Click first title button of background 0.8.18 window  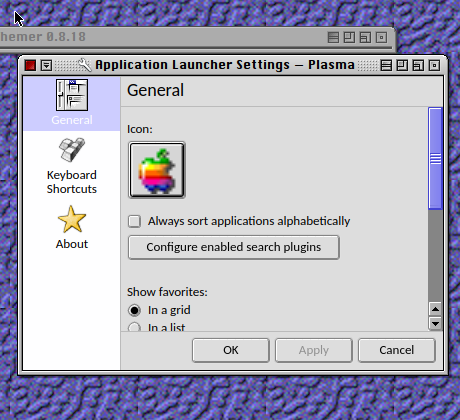(x=333, y=37)
